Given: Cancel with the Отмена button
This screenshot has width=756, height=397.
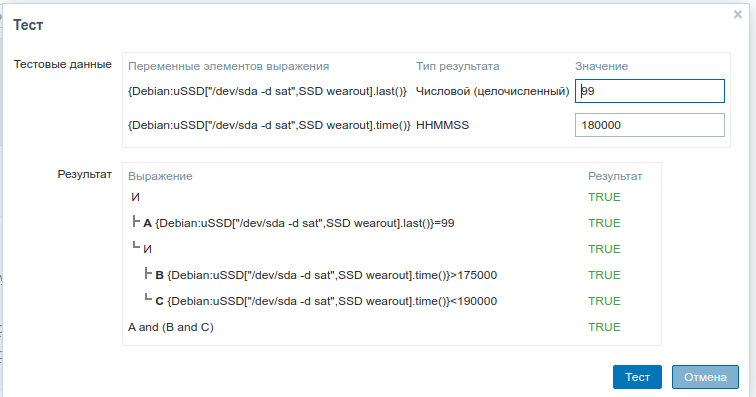Looking at the screenshot, I should pos(705,377).
